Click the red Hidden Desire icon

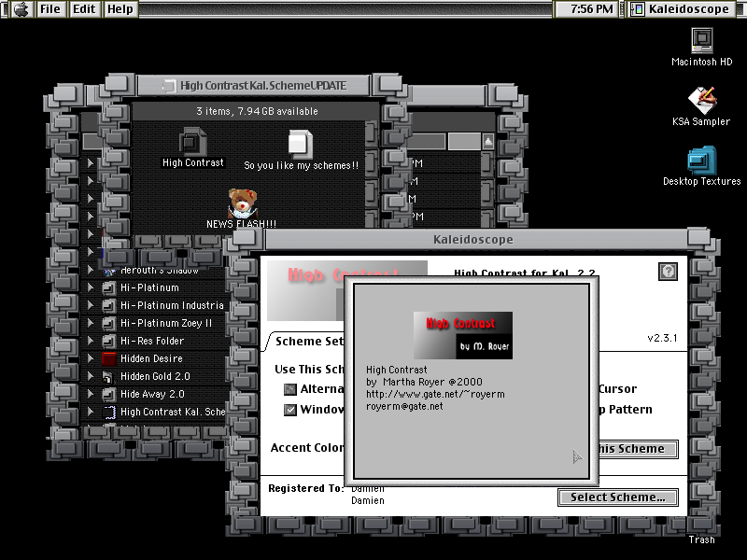coord(109,358)
